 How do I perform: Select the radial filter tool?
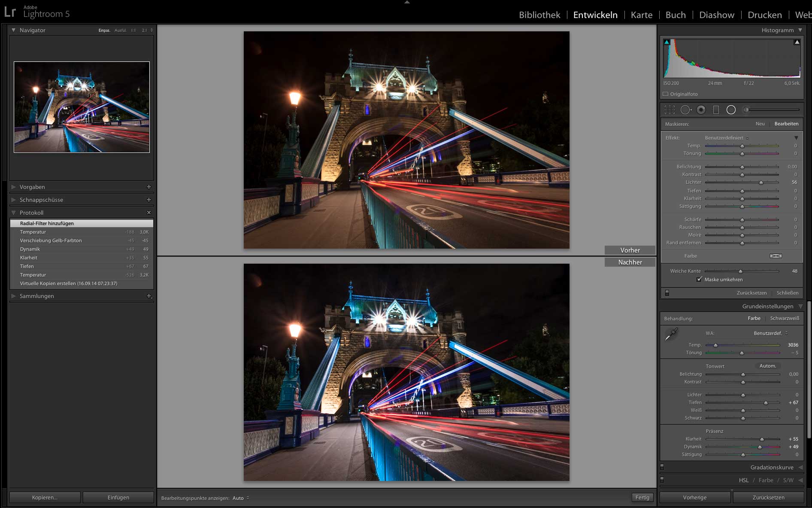pyautogui.click(x=731, y=110)
